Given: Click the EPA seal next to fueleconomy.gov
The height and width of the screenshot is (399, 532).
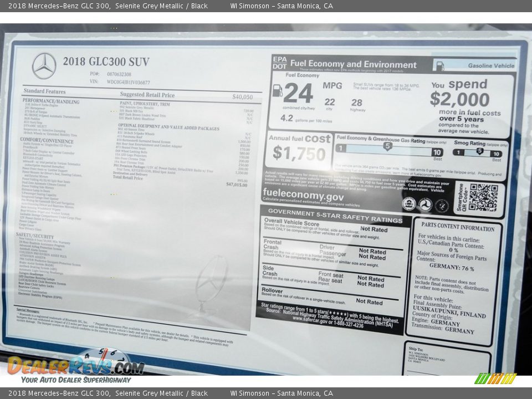Looking at the screenshot, I should pyautogui.click(x=409, y=204).
